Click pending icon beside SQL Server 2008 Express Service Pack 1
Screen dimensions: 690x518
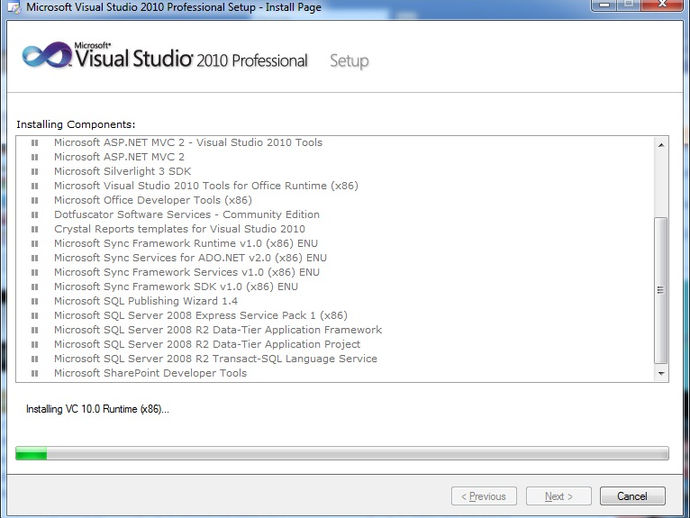(35, 316)
